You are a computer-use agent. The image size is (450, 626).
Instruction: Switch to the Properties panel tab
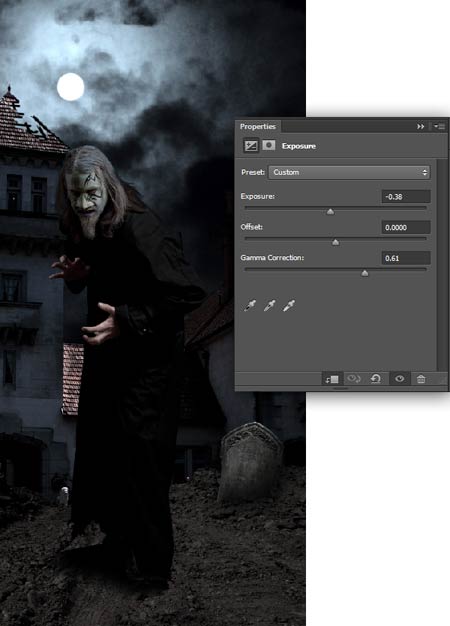point(258,127)
